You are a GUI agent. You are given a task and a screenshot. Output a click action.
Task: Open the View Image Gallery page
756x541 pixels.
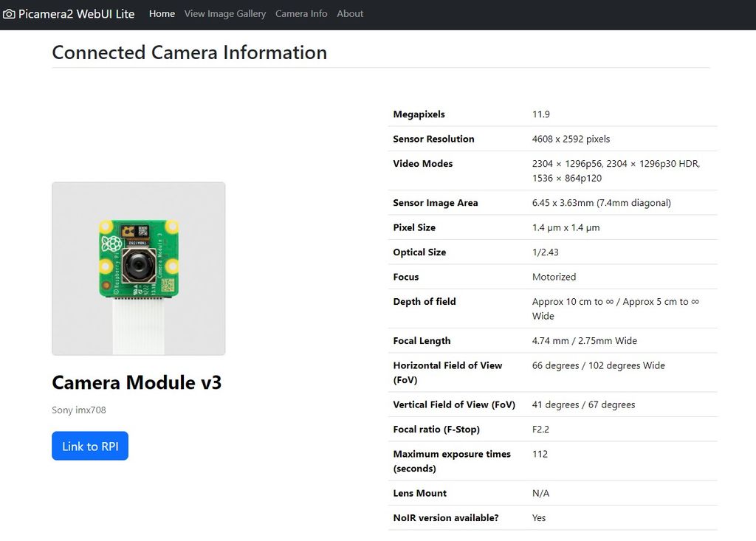[x=225, y=13]
